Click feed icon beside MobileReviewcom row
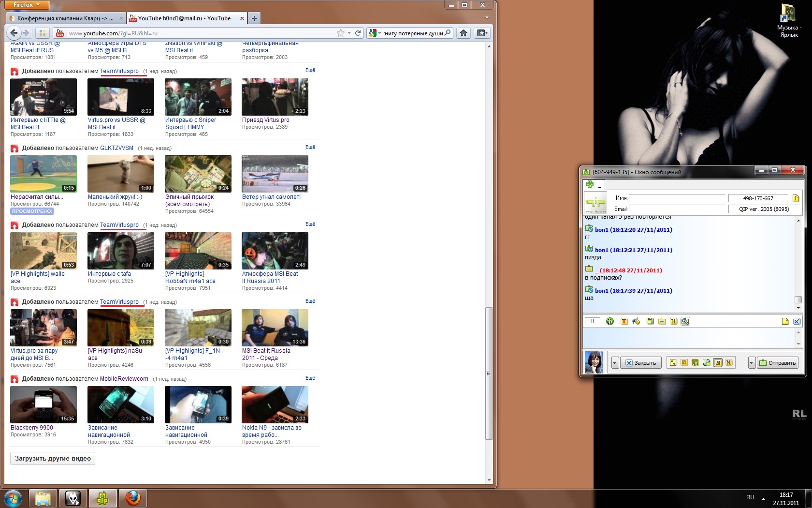This screenshot has width=812, height=508. [14, 379]
